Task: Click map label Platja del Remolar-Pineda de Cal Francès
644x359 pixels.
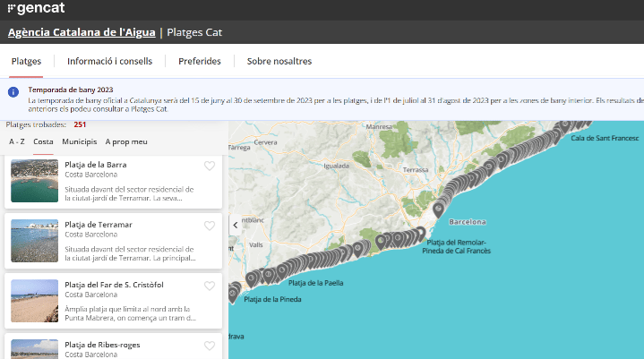Action: [456, 246]
